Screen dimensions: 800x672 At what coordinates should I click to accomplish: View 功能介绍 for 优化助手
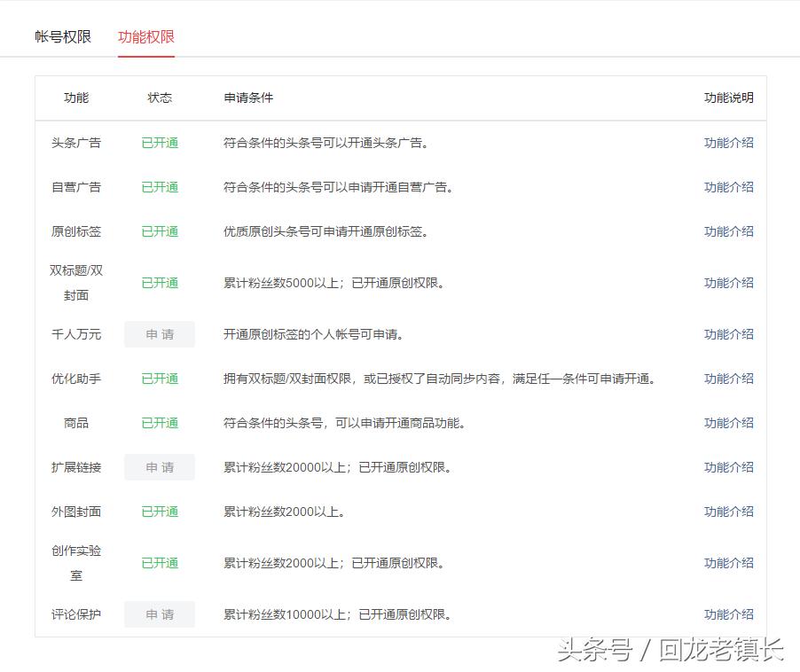click(x=728, y=379)
